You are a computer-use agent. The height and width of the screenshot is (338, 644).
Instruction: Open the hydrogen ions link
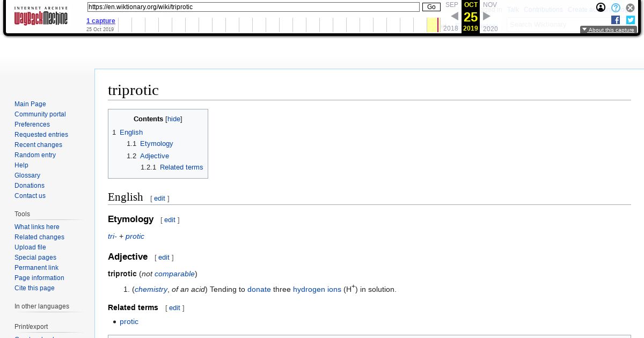317,290
